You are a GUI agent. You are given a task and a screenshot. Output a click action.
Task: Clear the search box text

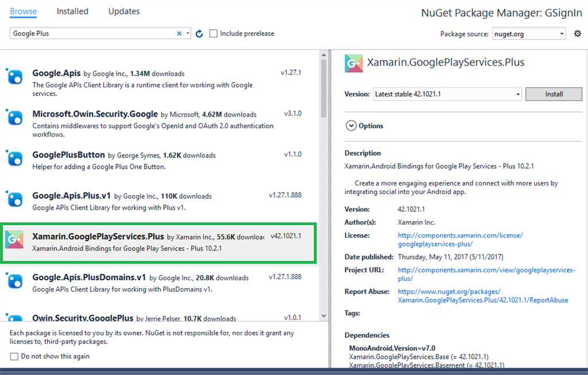[x=179, y=34]
